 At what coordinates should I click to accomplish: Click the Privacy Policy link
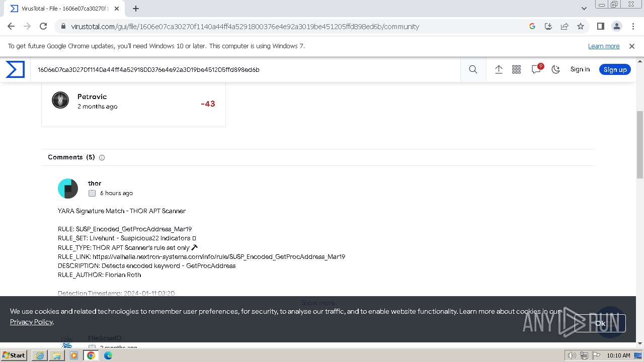[31, 322]
